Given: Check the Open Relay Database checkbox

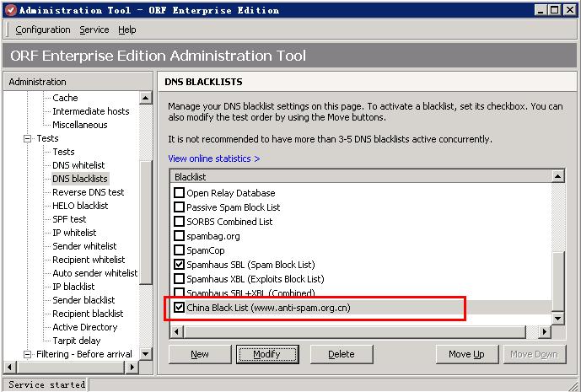Looking at the screenshot, I should (x=179, y=193).
